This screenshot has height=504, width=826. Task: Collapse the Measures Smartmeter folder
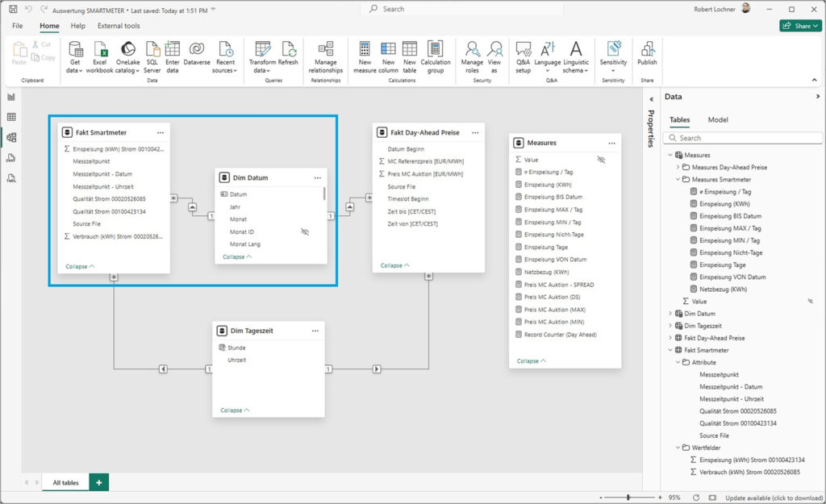click(678, 179)
